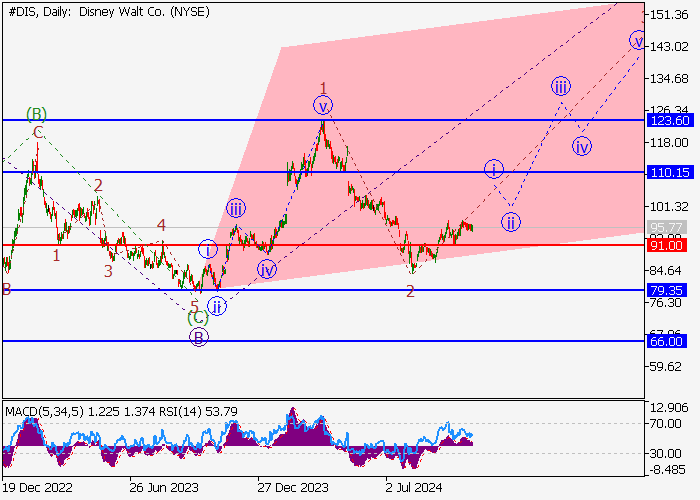This screenshot has width=700, height=500.
Task: Select the #DIS Daily chart title
Action: (x=109, y=12)
